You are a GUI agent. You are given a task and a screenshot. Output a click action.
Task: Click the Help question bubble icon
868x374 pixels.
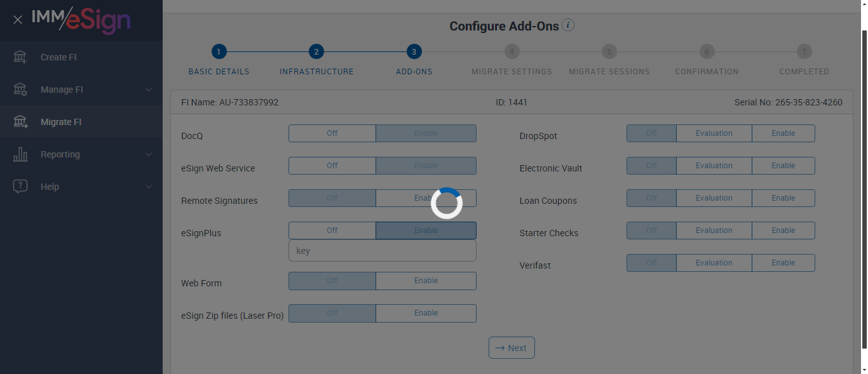pos(20,187)
